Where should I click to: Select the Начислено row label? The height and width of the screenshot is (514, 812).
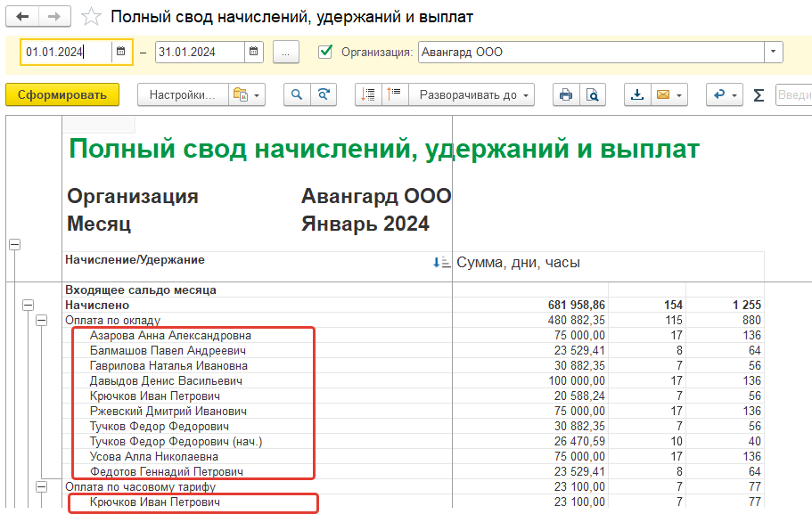click(97, 305)
